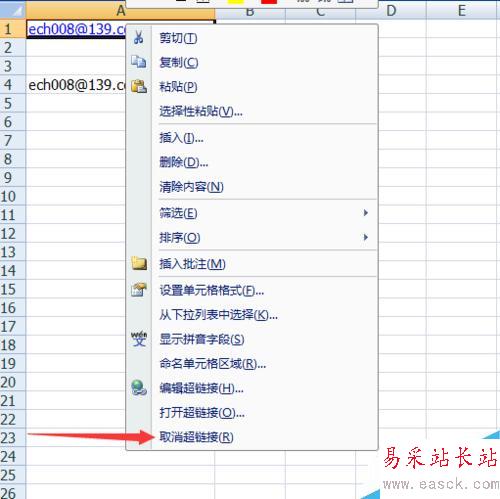Screen dimensions: 500x499
Task: Click the Insert Comment folder icon
Action: pos(139,263)
